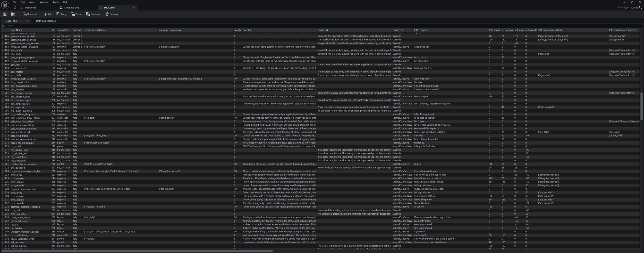Paste the copied row

76,14
